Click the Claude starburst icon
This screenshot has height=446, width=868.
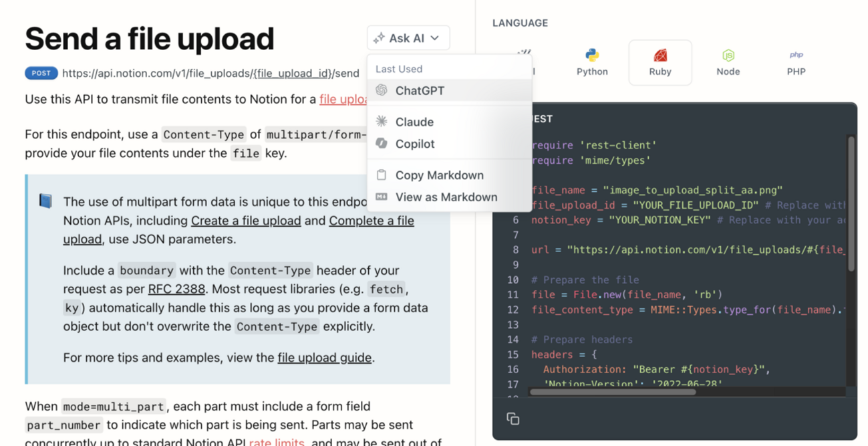pyautogui.click(x=382, y=122)
